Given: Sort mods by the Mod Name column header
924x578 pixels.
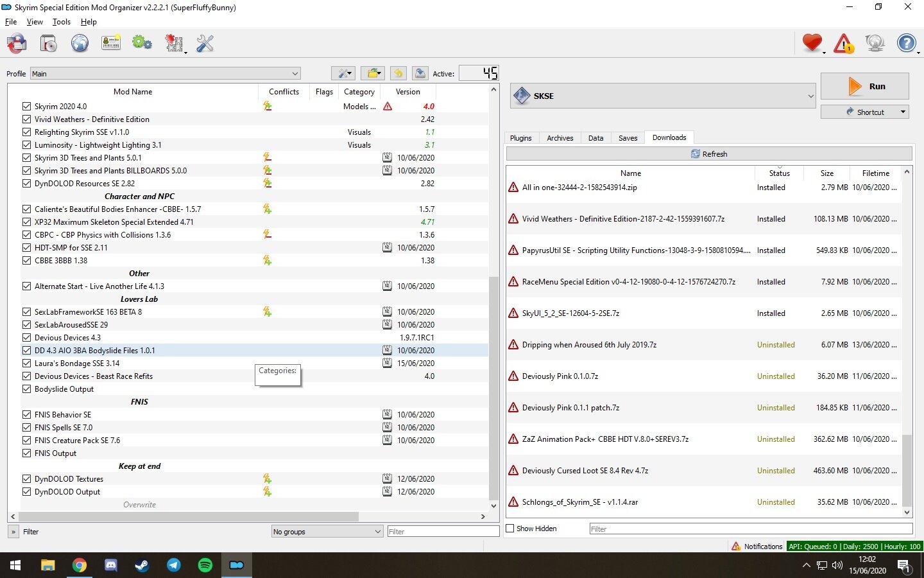Looking at the screenshot, I should click(x=133, y=92).
